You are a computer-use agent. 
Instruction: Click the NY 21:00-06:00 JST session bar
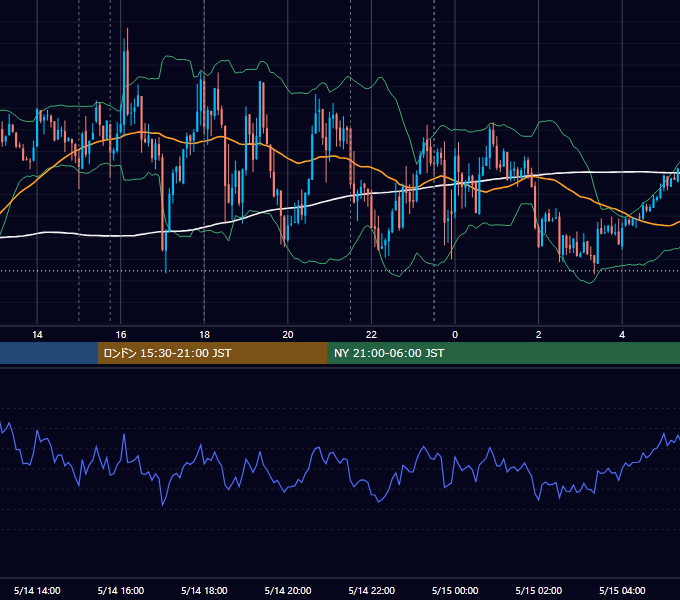coord(503,353)
